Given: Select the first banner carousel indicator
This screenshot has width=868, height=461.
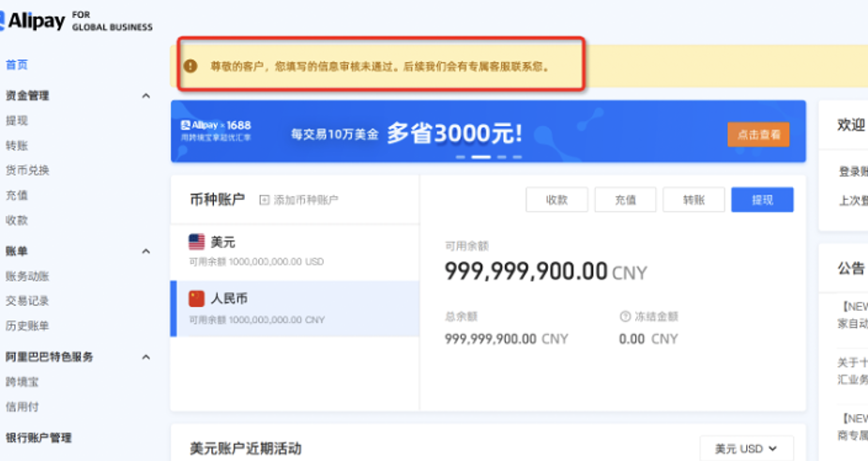Looking at the screenshot, I should coord(460,158).
